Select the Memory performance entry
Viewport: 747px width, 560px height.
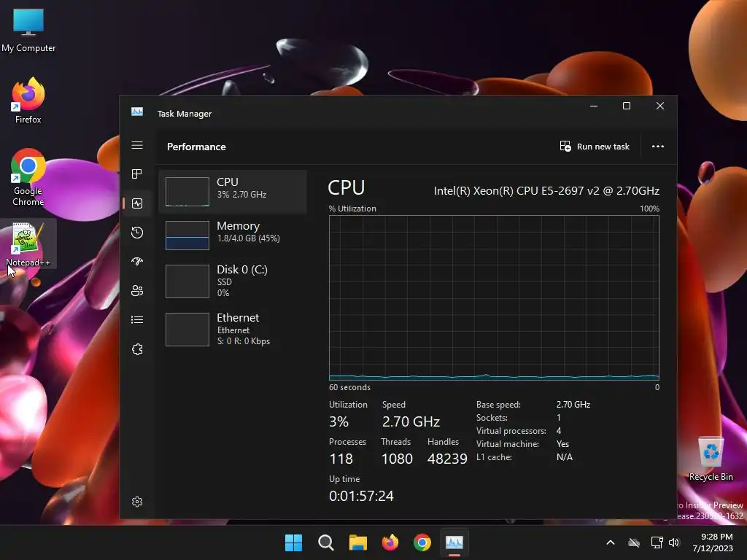[x=233, y=236]
